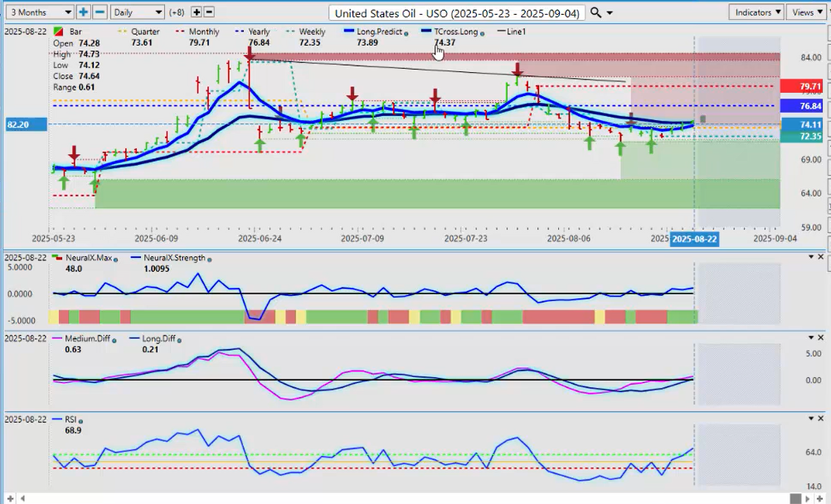Viewport: 831px width, 504px height.
Task: Open the Daily interval dropdown
Action: [137, 12]
